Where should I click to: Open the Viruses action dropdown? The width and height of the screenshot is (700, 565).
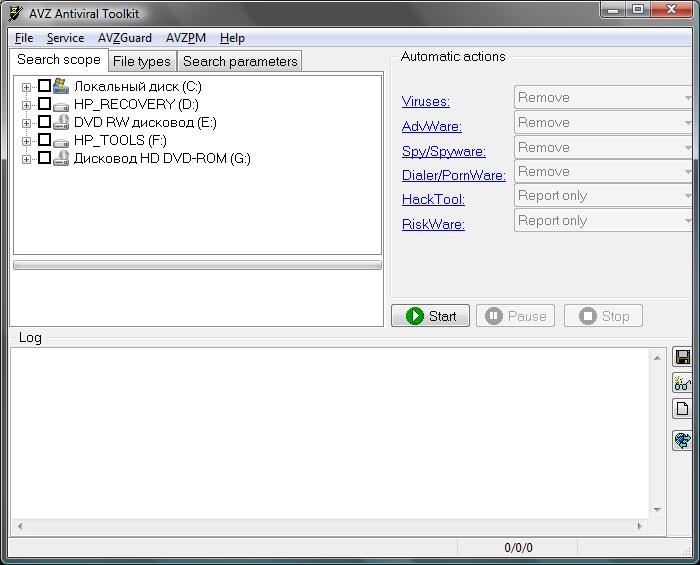point(603,98)
